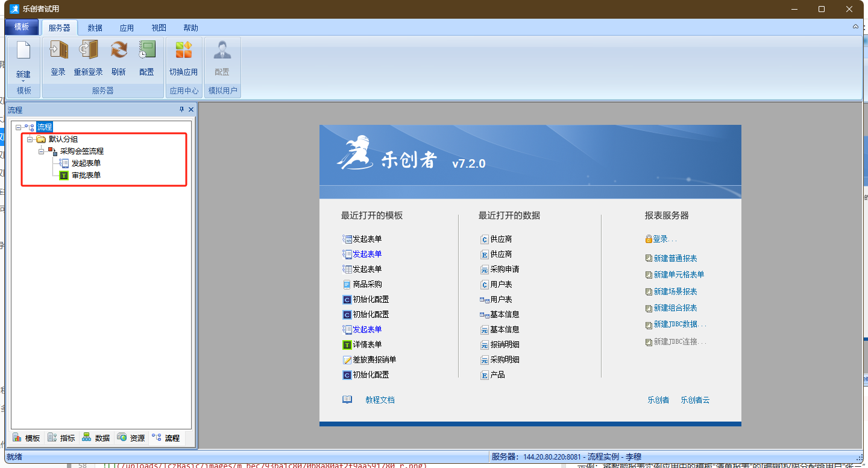Image resolution: width=868 pixels, height=468 pixels.
Task: Select 审批表单 in the process tree
Action: click(x=86, y=175)
